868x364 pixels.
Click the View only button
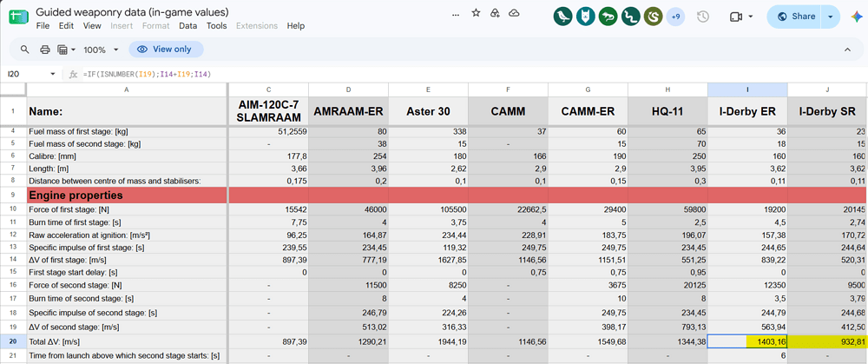tap(166, 50)
